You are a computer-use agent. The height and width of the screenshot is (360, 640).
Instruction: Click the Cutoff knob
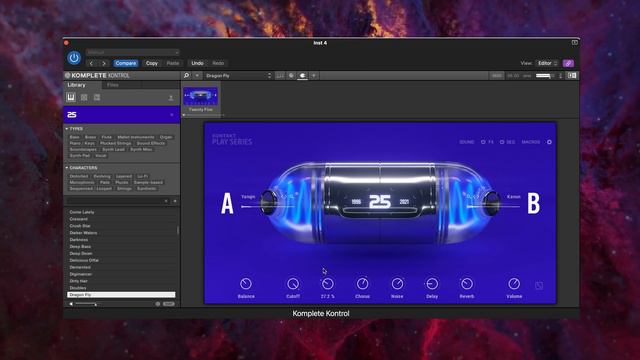click(293, 284)
